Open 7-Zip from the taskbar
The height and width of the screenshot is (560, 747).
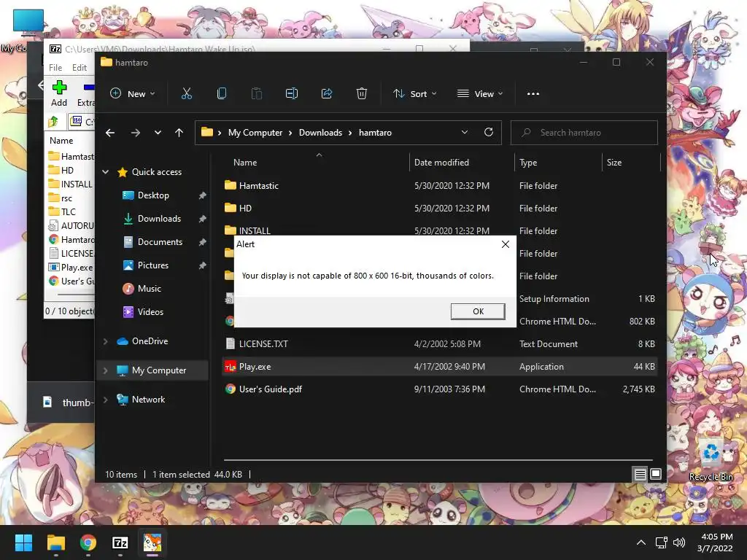click(x=120, y=542)
